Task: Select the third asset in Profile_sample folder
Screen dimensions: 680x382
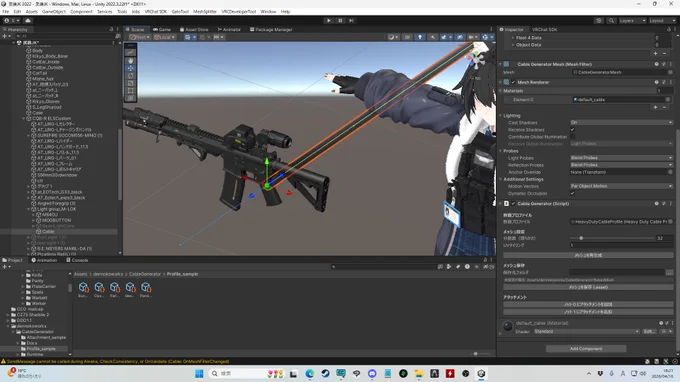Action: [x=114, y=290]
